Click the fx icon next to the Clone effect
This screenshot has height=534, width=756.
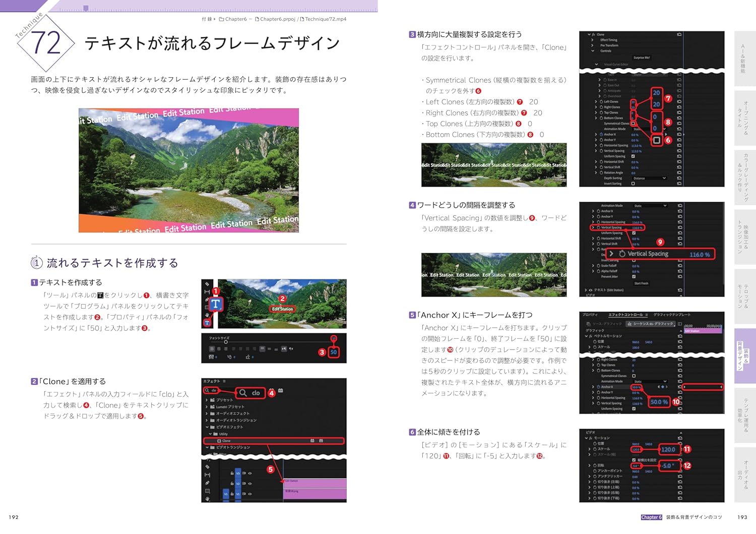tap(594, 34)
